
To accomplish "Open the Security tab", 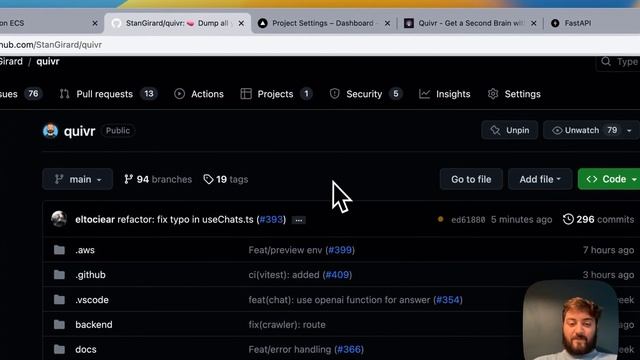I will click(x=366, y=94).
